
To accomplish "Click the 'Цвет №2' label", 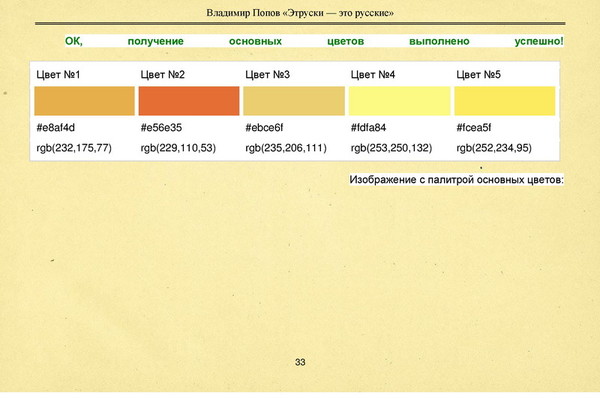I will pyautogui.click(x=163, y=75).
